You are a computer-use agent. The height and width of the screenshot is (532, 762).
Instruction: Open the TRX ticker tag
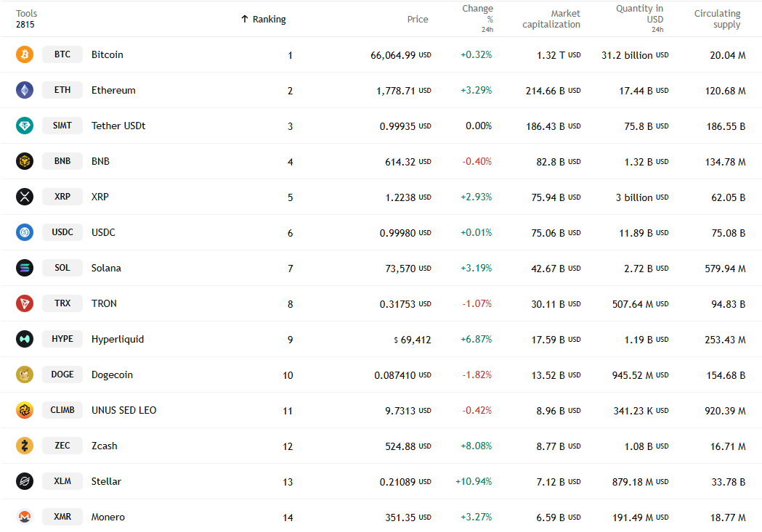62,303
